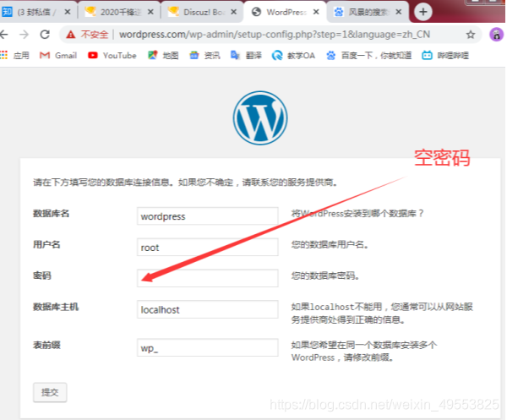This screenshot has width=507, height=420.
Task: Click the 数据库主机 label
Action: tap(56, 307)
